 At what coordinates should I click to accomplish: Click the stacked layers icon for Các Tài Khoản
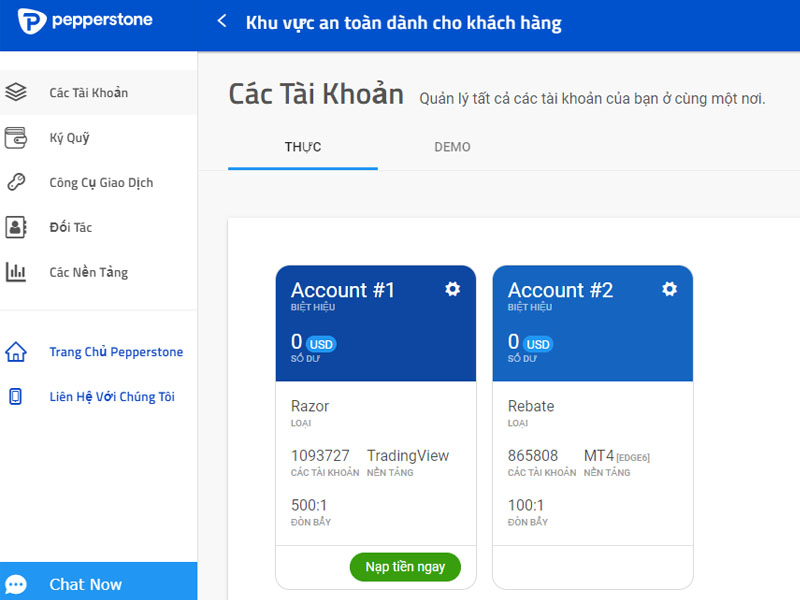click(x=16, y=92)
